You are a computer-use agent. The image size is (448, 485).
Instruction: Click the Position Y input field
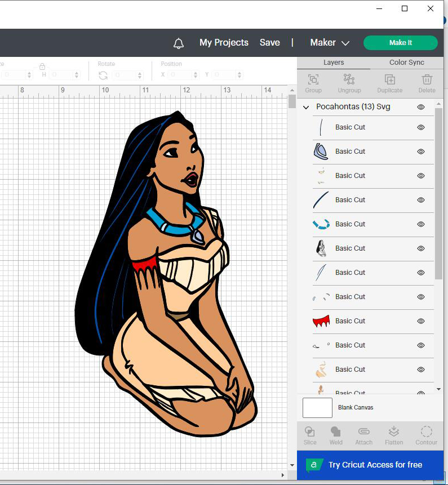224,75
